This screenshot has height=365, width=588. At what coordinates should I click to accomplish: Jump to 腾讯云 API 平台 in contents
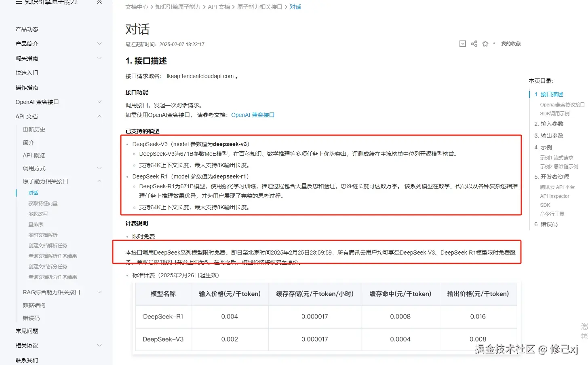[x=557, y=187]
